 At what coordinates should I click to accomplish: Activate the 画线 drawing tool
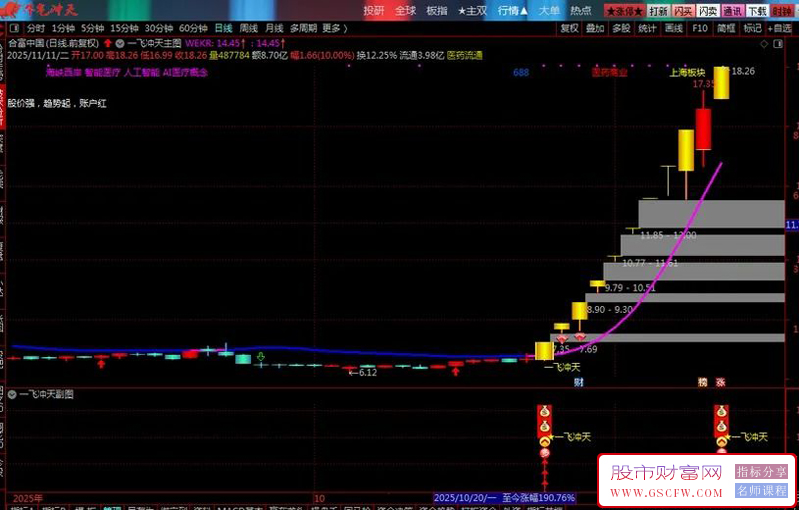pyautogui.click(x=674, y=28)
